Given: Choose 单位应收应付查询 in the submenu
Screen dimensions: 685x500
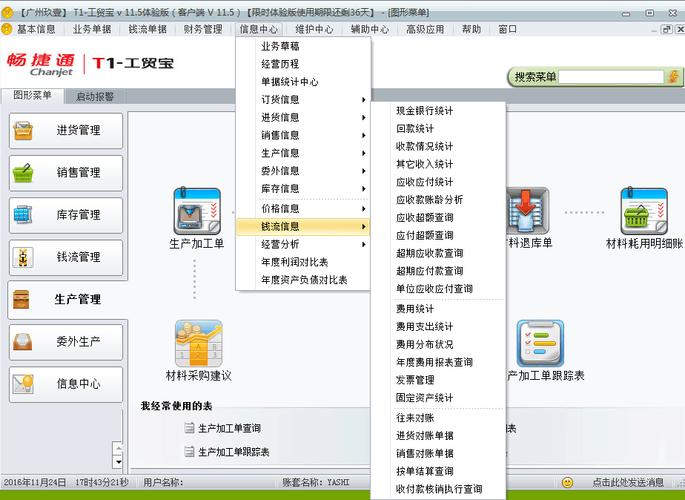Looking at the screenshot, I should pos(438,289).
